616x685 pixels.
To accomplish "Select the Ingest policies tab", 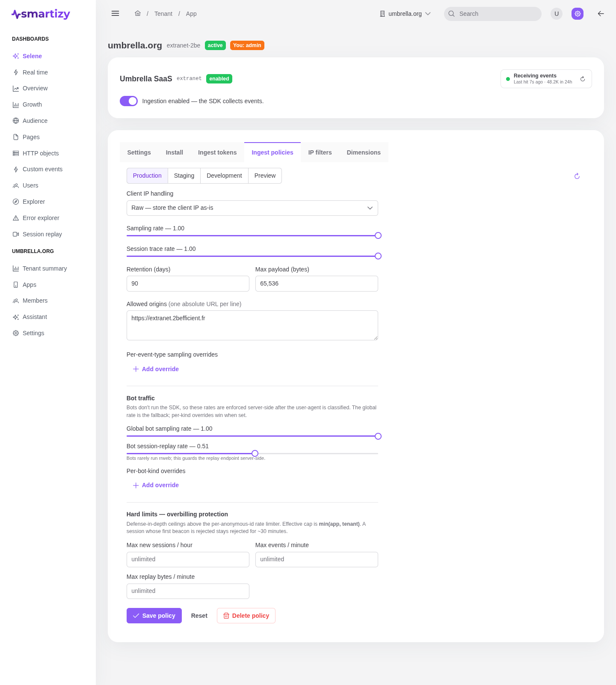I will [272, 152].
